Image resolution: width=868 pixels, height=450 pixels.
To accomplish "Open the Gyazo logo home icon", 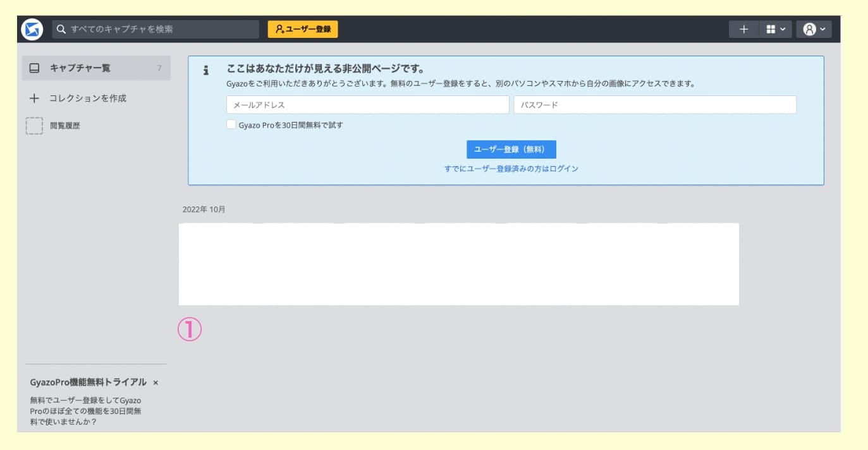I will pos(32,29).
